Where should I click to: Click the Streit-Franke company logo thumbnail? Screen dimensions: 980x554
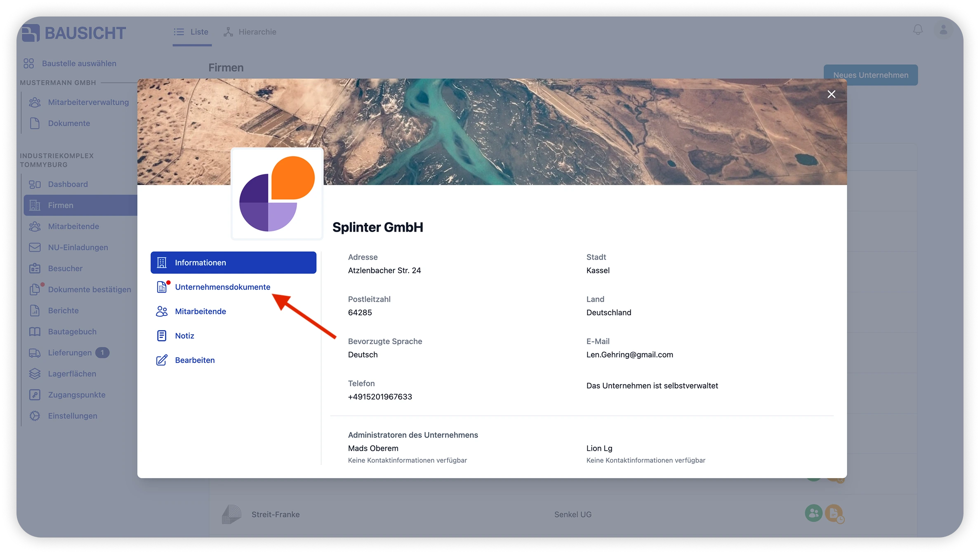pos(231,514)
